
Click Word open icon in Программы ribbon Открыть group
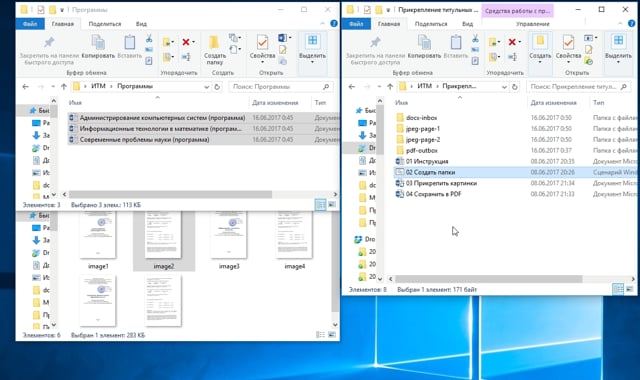(282, 38)
